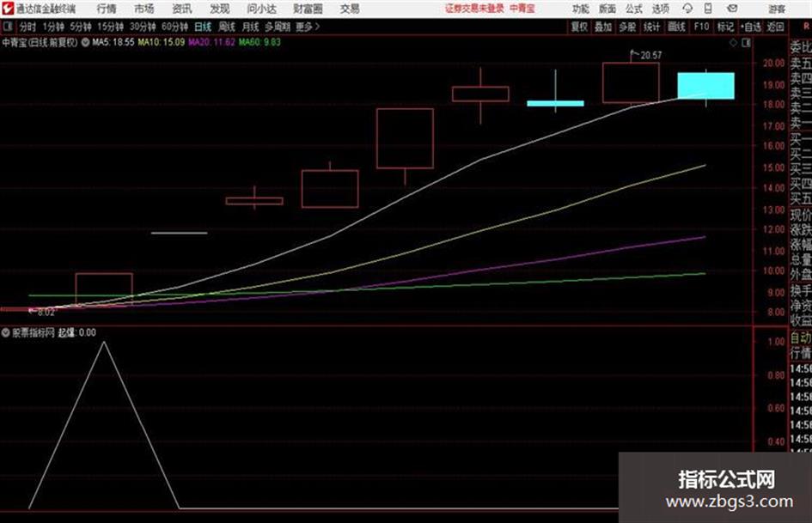Click the customer service headset icon
This screenshot has width=812, height=523.
pyautogui.click(x=687, y=9)
